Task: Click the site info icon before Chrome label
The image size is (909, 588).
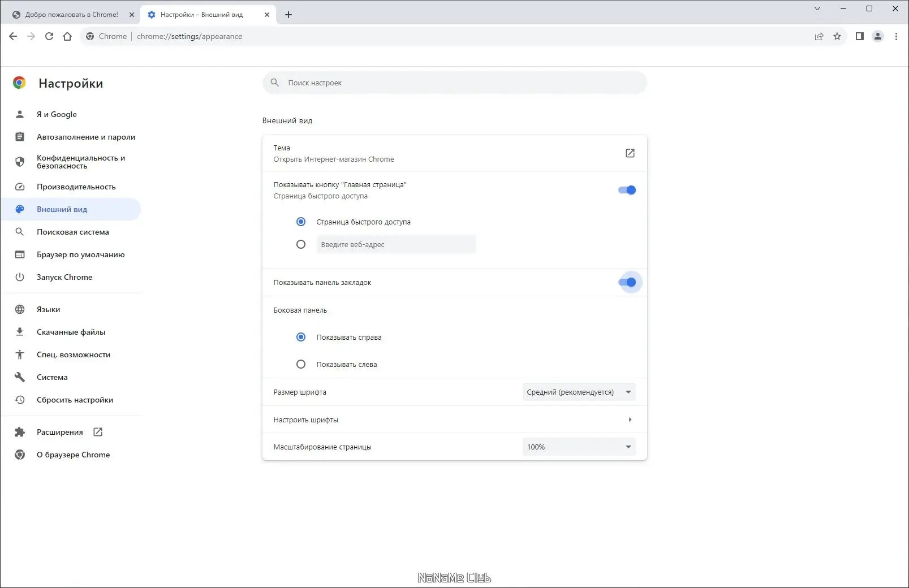Action: (90, 36)
